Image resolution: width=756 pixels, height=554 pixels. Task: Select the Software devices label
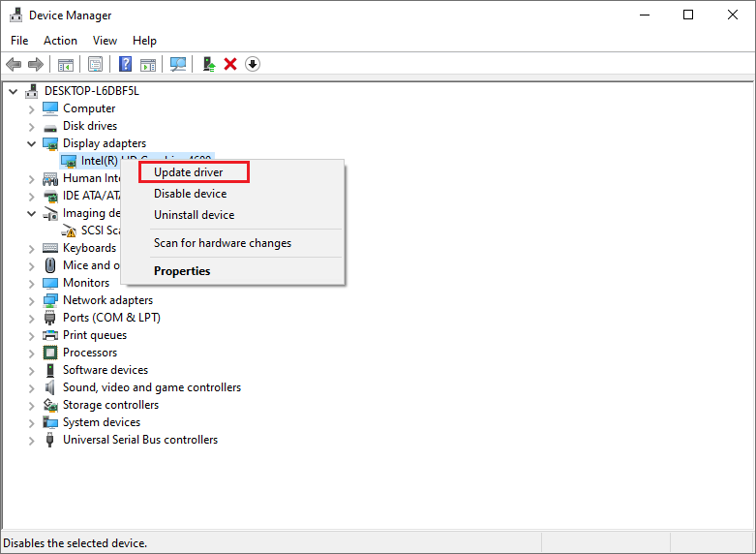coord(106,370)
